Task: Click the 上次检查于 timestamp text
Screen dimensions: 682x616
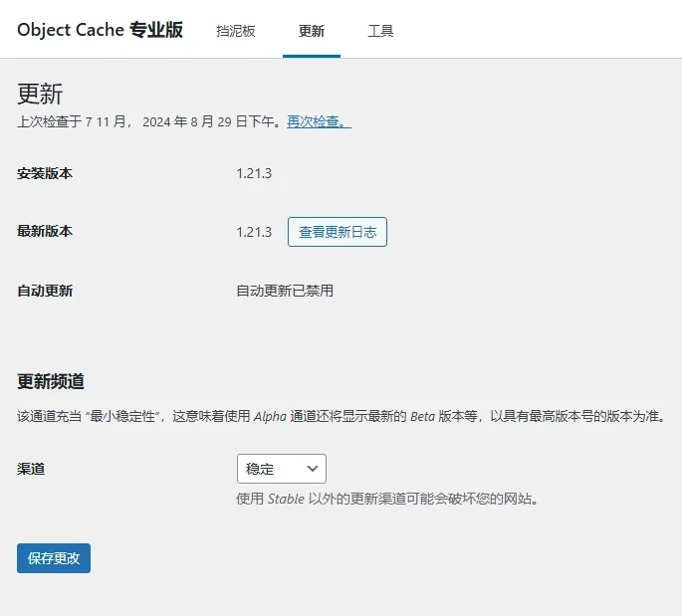Action: coord(149,121)
